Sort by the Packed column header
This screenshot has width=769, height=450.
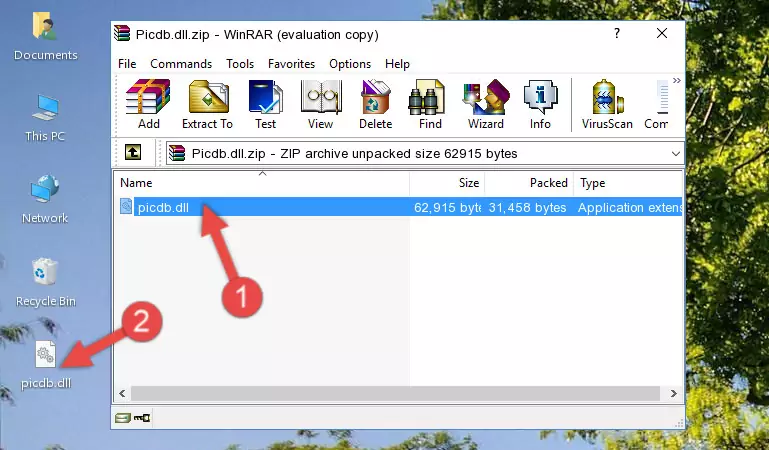pyautogui.click(x=529, y=183)
